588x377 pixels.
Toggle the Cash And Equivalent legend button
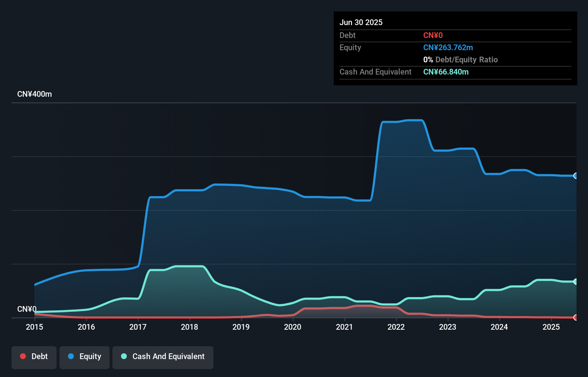click(x=163, y=357)
